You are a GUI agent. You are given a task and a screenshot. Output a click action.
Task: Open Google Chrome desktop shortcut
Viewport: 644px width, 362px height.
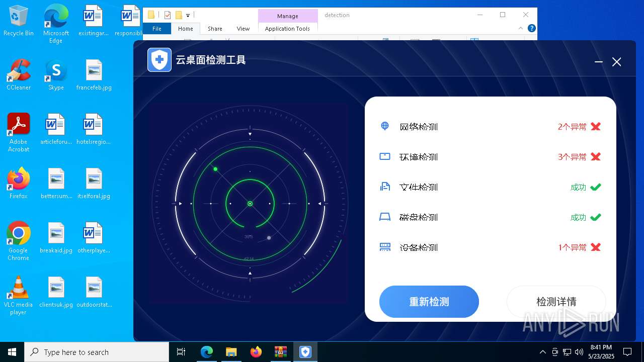click(x=19, y=241)
